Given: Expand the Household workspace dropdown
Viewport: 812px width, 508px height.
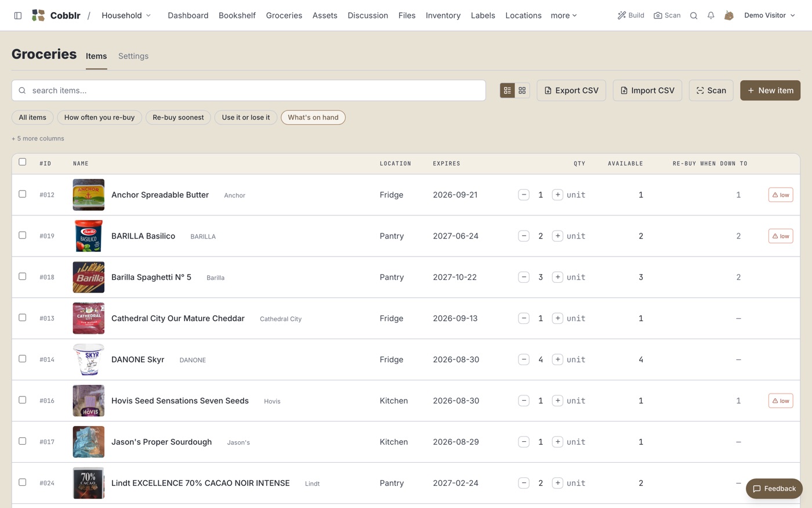Looking at the screenshot, I should tap(126, 16).
